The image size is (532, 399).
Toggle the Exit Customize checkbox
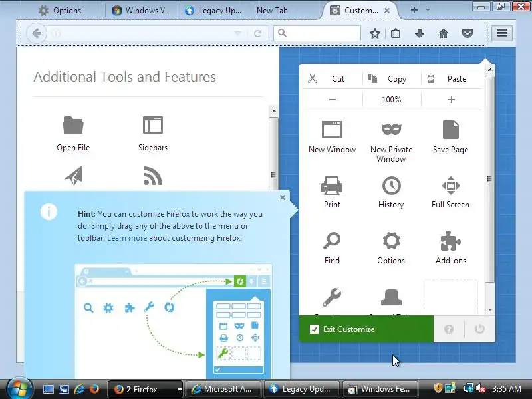tap(315, 329)
